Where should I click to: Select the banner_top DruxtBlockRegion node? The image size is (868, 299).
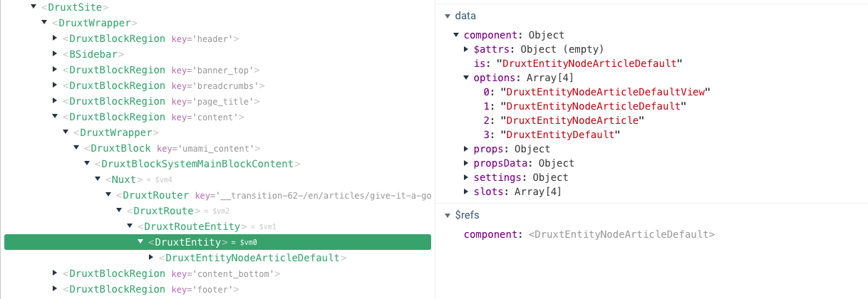[x=117, y=70]
